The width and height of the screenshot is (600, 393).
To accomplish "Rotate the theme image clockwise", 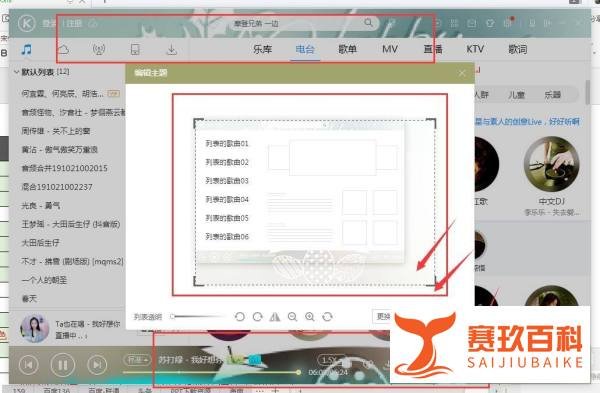I will (258, 316).
